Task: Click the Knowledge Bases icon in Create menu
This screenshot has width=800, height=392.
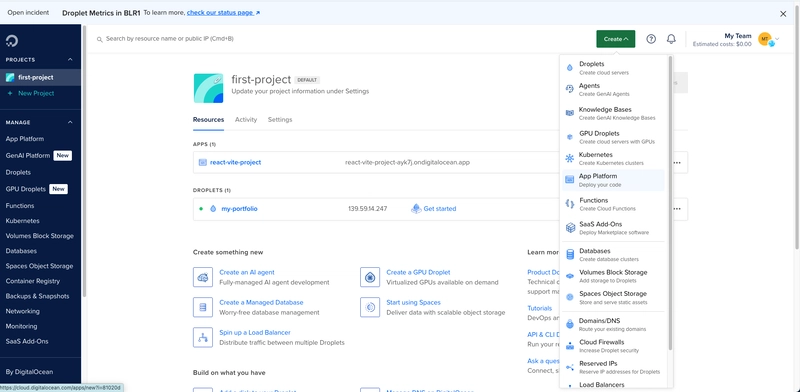Action: click(x=570, y=113)
